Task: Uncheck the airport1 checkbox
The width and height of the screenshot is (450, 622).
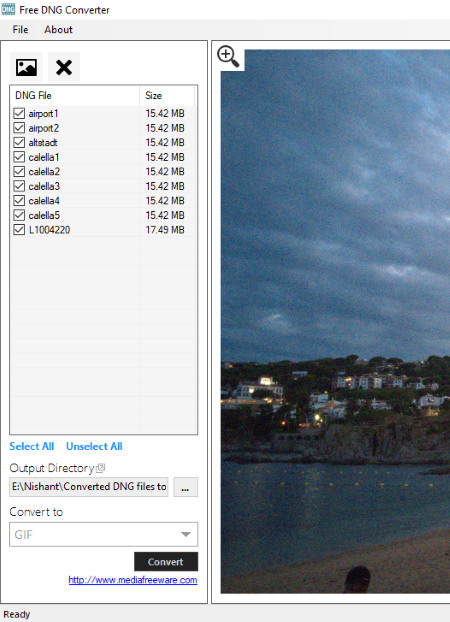Action: click(x=19, y=113)
